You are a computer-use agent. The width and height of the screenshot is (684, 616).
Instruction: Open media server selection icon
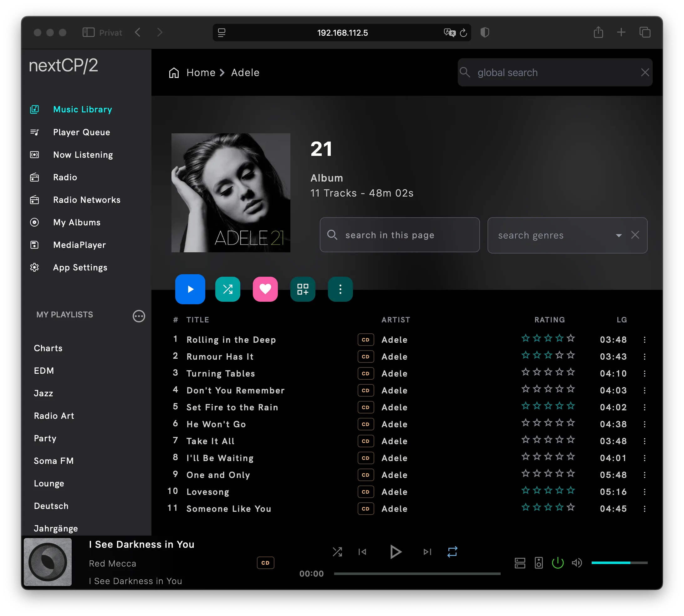[x=520, y=563]
